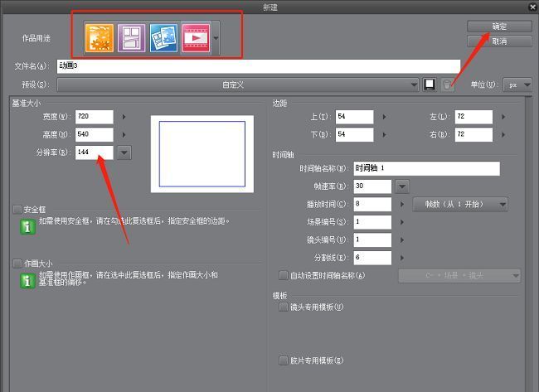Open the 帧数（从1开始） dropdown
Image resolution: width=539 pixels, height=392 pixels.
click(x=459, y=204)
